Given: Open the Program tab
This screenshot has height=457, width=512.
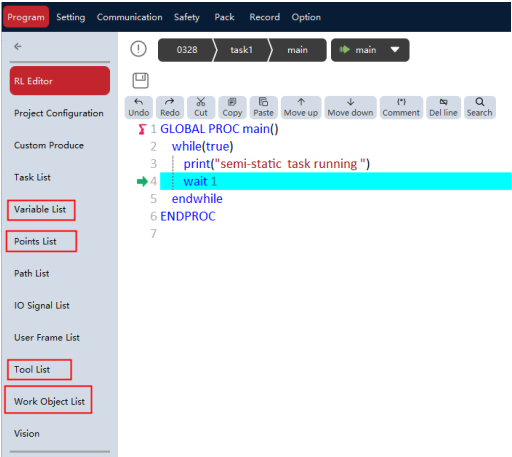Looking at the screenshot, I should coord(26,17).
